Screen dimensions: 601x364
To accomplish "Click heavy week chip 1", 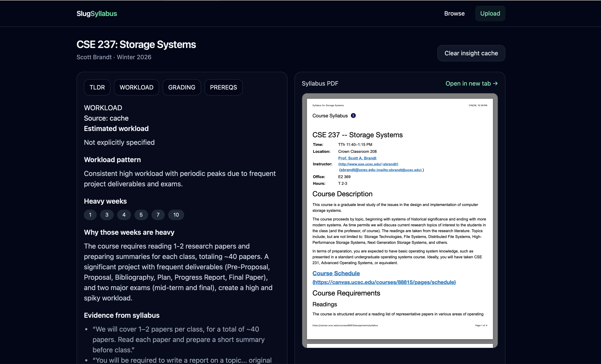I will click(x=90, y=215).
